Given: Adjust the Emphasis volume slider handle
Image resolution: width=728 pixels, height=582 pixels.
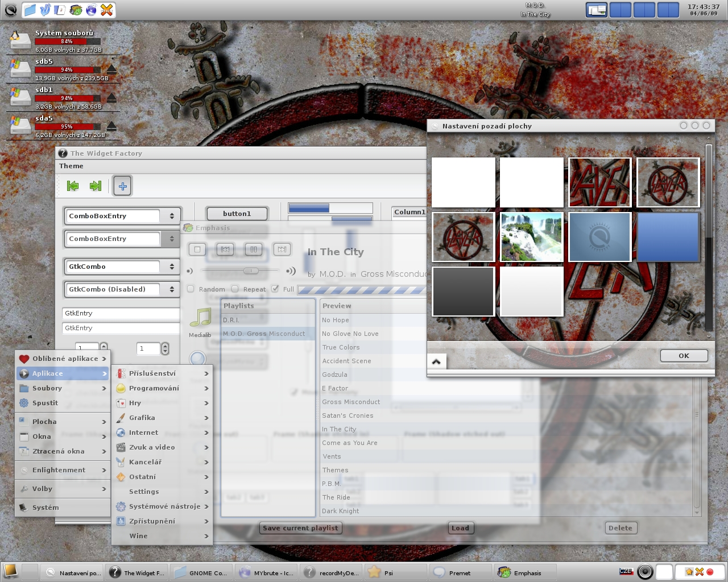Looking at the screenshot, I should coord(251,271).
